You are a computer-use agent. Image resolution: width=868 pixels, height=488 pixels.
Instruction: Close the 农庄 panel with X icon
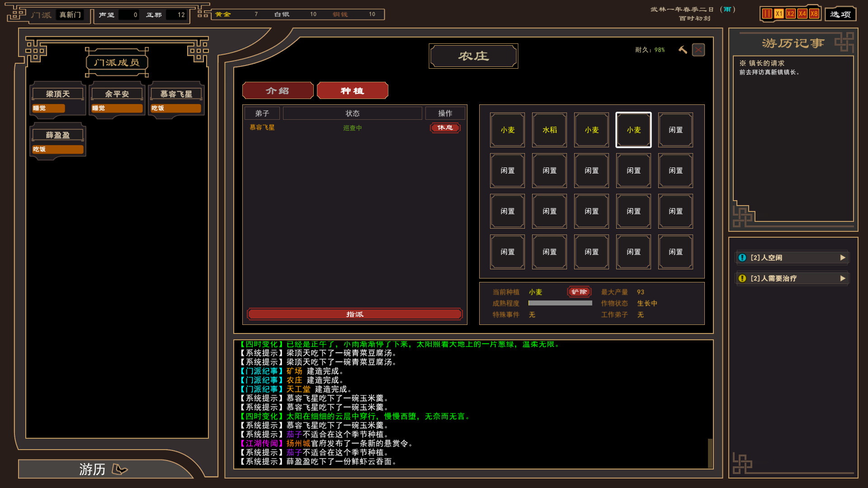698,50
